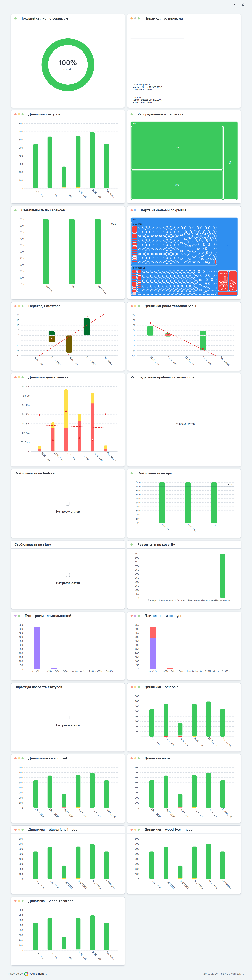Click the Текущий статус по сервисам title
Image resolution: width=252 pixels, height=980 pixels.
(44, 18)
